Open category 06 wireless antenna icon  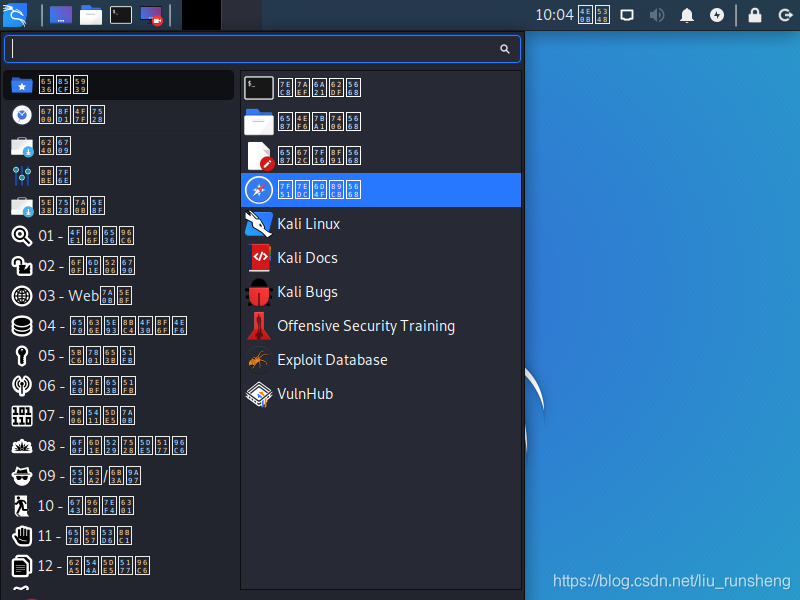118,386
